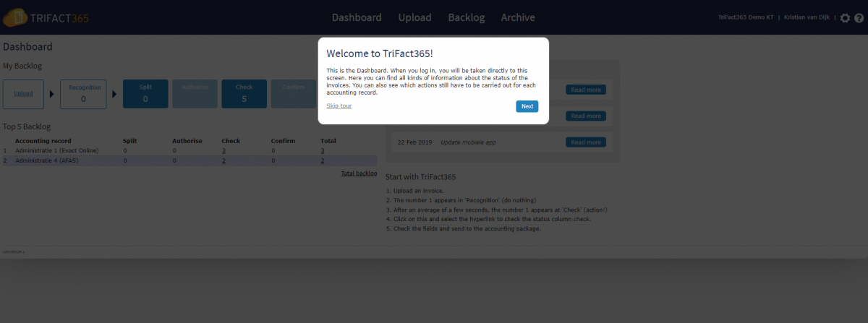Open the Archive menu item
This screenshot has width=868, height=323.
click(518, 17)
